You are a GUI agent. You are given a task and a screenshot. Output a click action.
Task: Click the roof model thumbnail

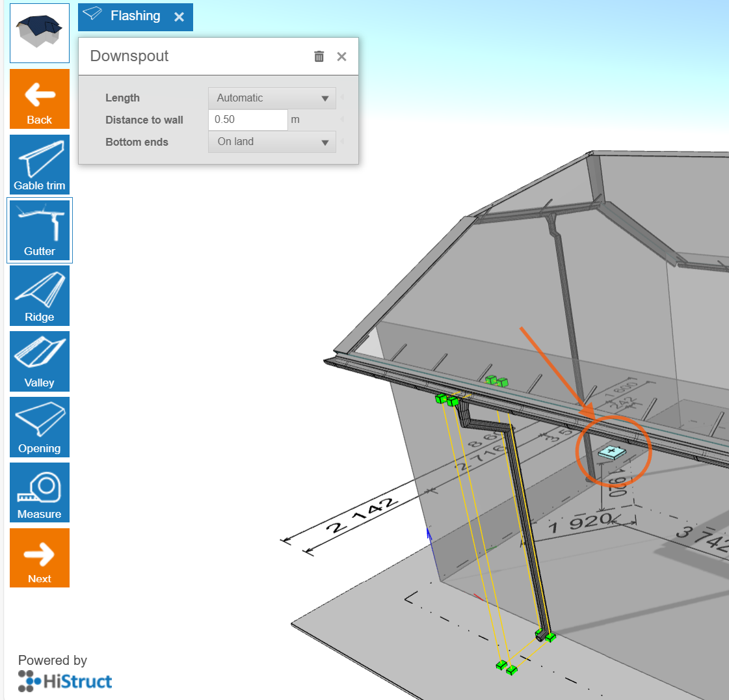(40, 33)
